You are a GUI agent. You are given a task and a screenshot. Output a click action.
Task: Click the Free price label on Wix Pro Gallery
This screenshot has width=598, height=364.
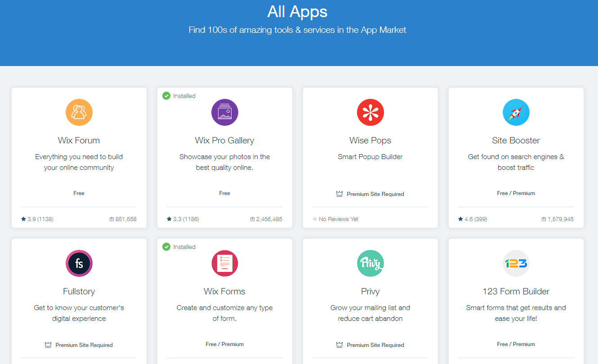[x=225, y=193]
